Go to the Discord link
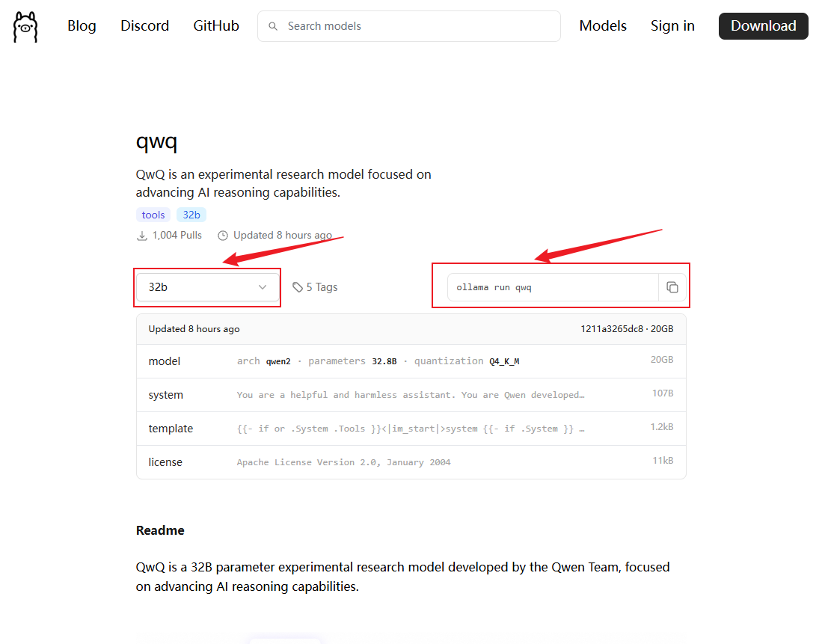825x644 pixels. pyautogui.click(x=144, y=26)
